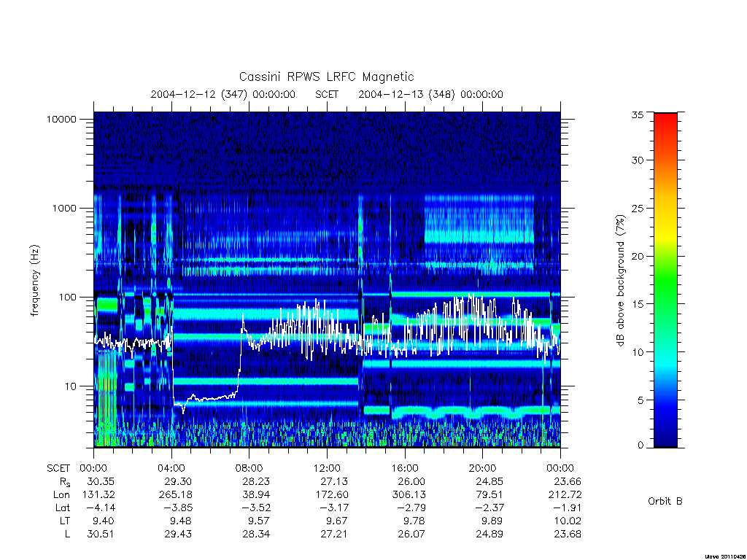Click the '16:00' time axis label
Screen dimensions: 747x560
[404, 468]
